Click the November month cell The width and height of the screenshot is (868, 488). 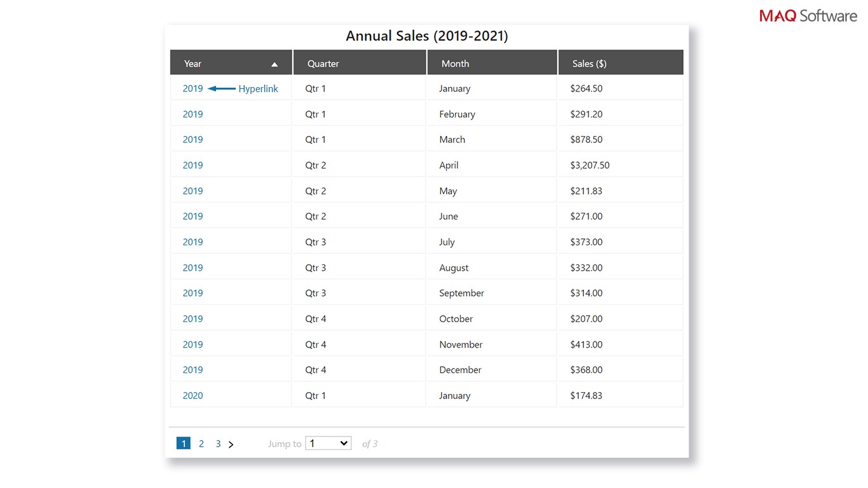click(461, 344)
